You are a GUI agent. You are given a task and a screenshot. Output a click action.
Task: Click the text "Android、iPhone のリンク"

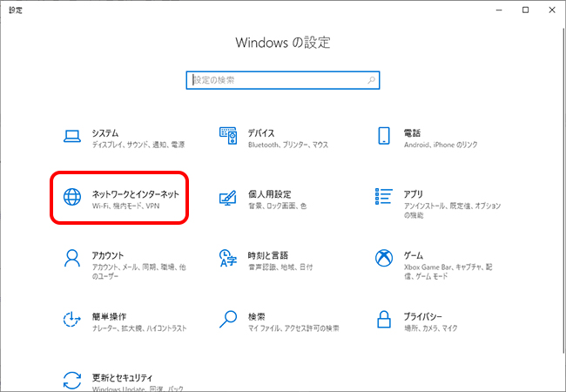click(x=441, y=145)
